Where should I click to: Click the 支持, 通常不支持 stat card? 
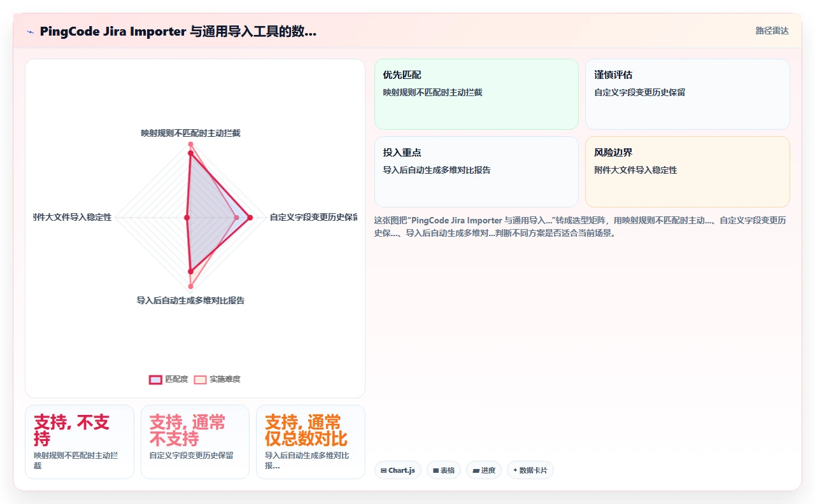click(x=195, y=442)
